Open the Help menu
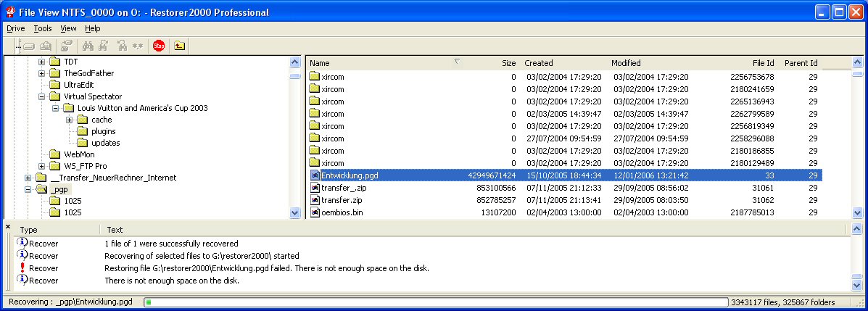Screen dimensions: 868x311 coord(92,28)
